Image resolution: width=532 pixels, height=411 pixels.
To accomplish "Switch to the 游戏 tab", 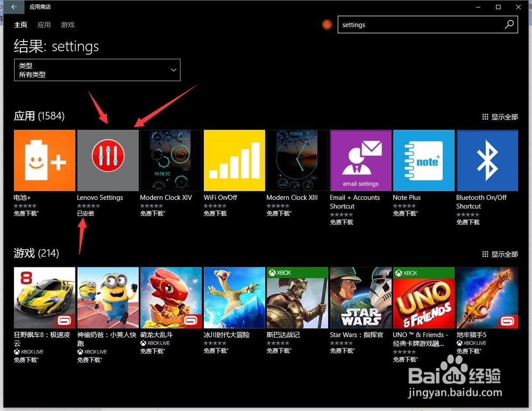I will point(68,25).
